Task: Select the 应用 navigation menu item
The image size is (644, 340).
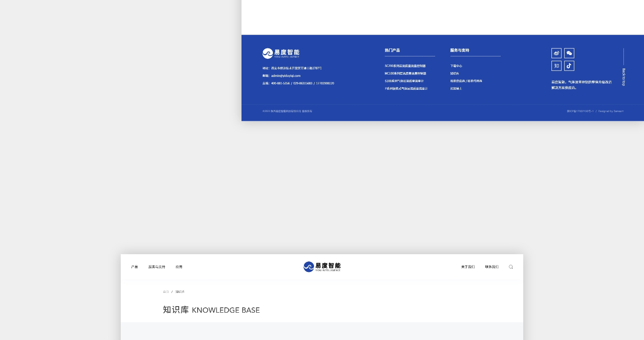Action: (179, 267)
